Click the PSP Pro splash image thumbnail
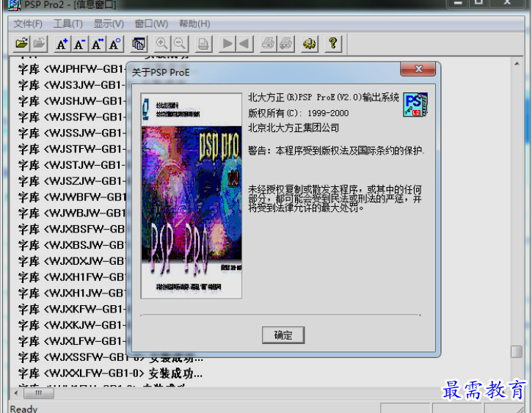532x413 pixels. click(192, 196)
